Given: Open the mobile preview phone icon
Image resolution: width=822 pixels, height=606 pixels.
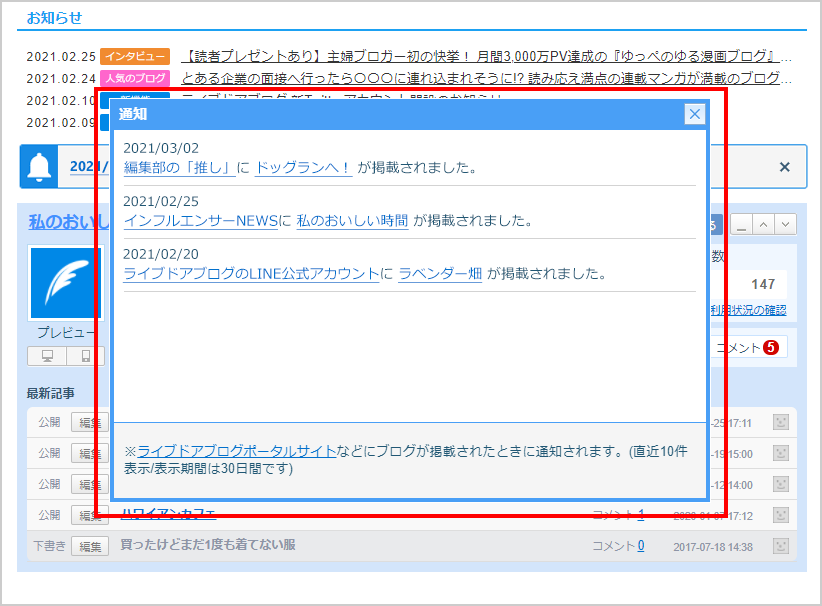Looking at the screenshot, I should pyautogui.click(x=85, y=356).
